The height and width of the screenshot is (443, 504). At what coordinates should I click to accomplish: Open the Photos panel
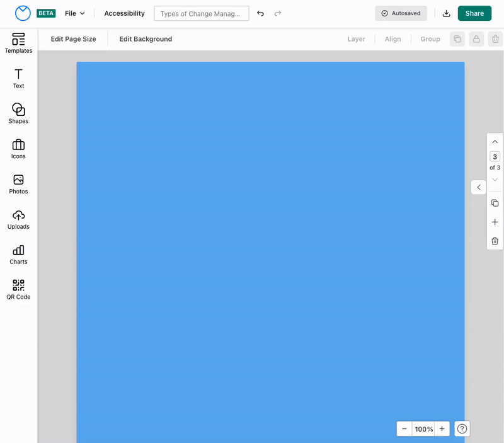(x=18, y=183)
